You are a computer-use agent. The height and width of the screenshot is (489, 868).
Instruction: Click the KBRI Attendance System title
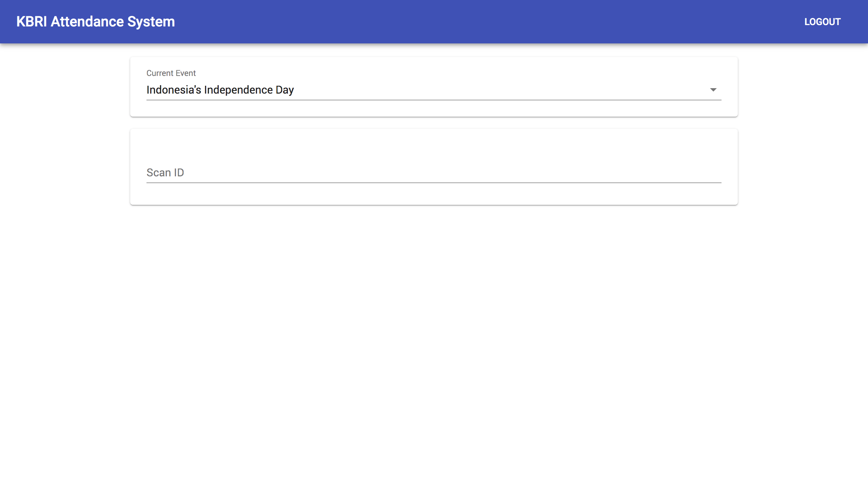tap(96, 22)
